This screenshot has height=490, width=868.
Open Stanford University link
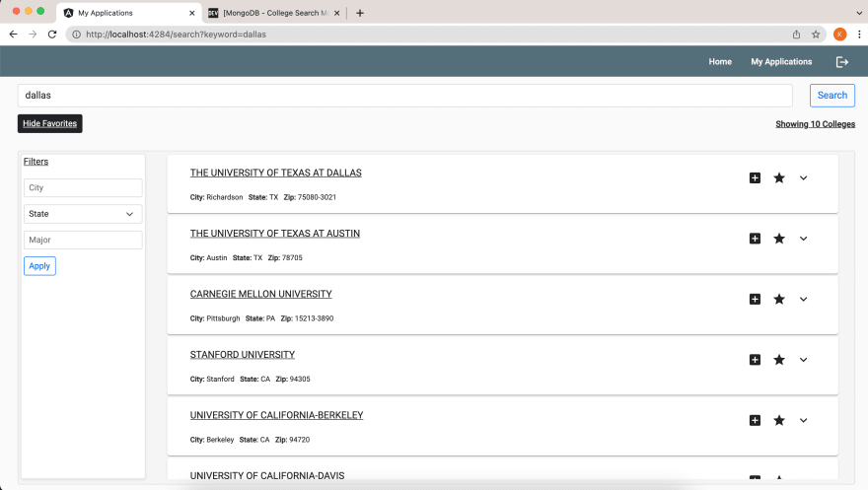pos(243,355)
